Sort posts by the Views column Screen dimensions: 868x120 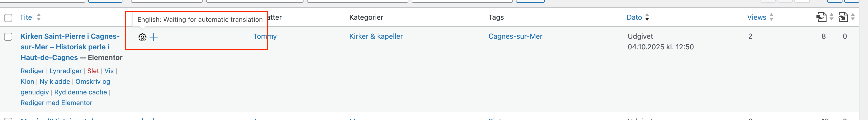coord(756,17)
